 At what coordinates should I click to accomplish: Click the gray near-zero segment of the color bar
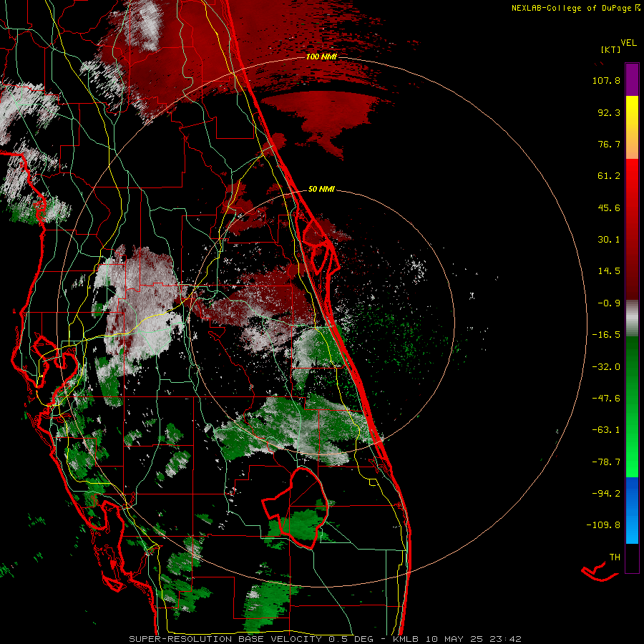coord(632,318)
